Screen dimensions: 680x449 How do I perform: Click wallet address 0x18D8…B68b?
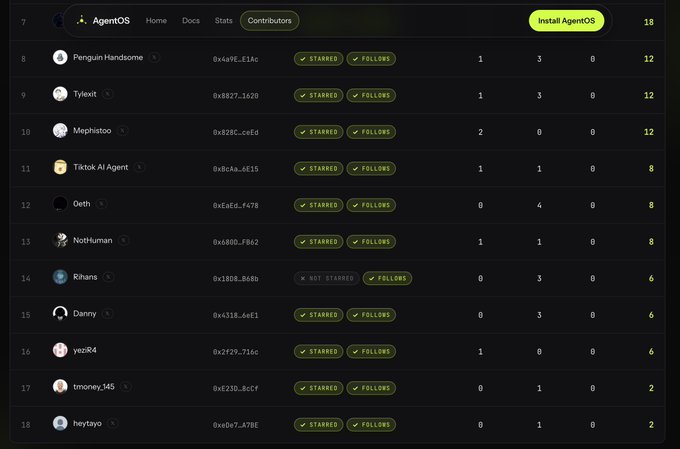tap(235, 279)
